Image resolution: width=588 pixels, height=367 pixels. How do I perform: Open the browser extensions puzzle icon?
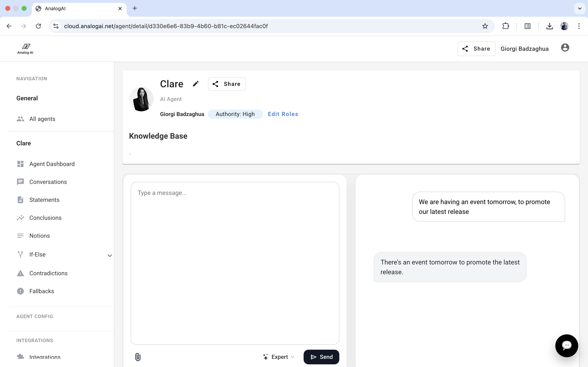tap(506, 26)
